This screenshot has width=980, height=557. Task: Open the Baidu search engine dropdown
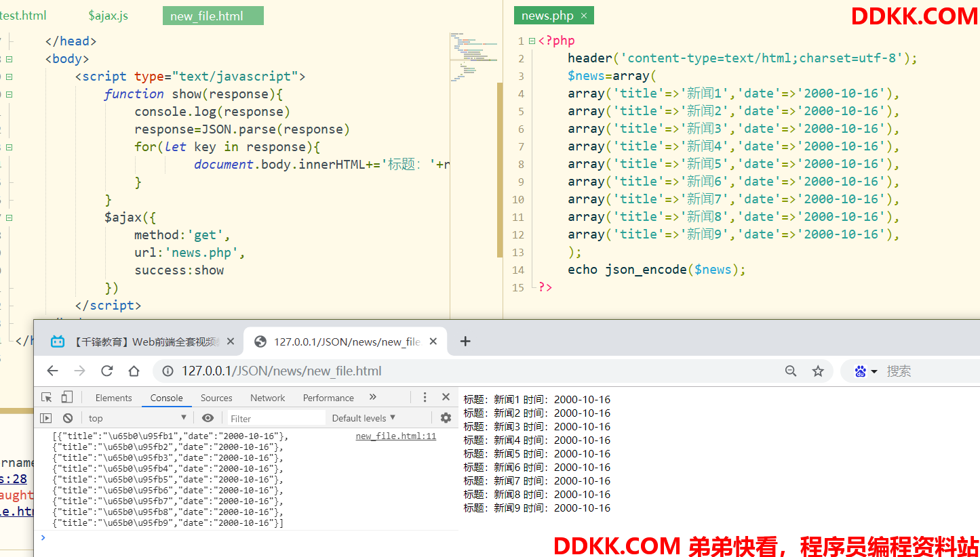(x=866, y=371)
